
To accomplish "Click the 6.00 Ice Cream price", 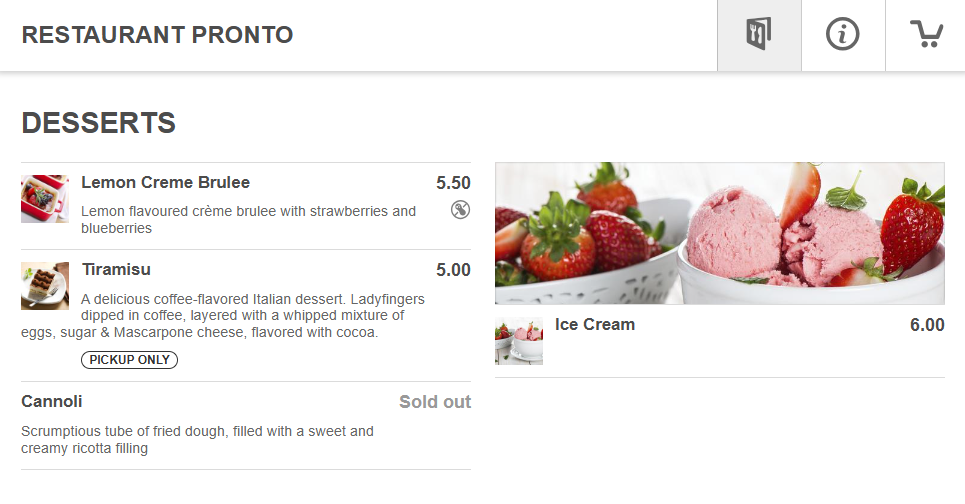I will tap(927, 325).
